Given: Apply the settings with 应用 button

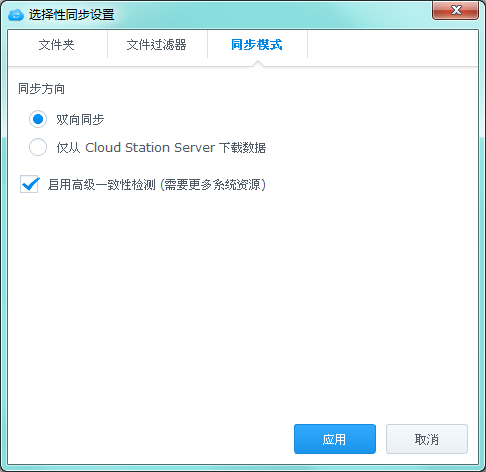Looking at the screenshot, I should [335, 439].
